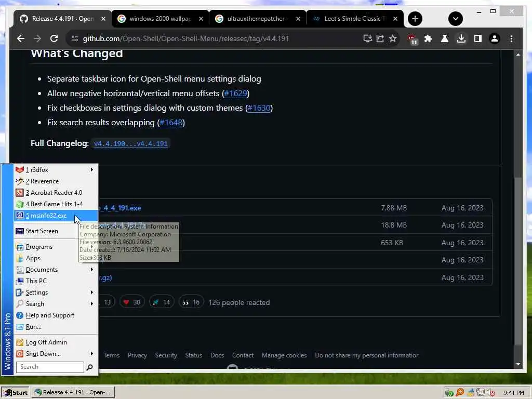Select the Release 4.4.191 taskbar button
This screenshot has height=399, width=532.
[x=74, y=393]
